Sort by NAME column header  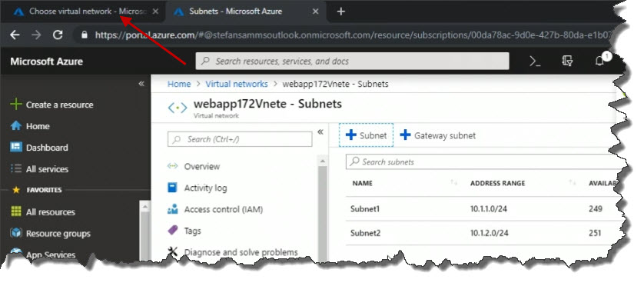tap(362, 183)
